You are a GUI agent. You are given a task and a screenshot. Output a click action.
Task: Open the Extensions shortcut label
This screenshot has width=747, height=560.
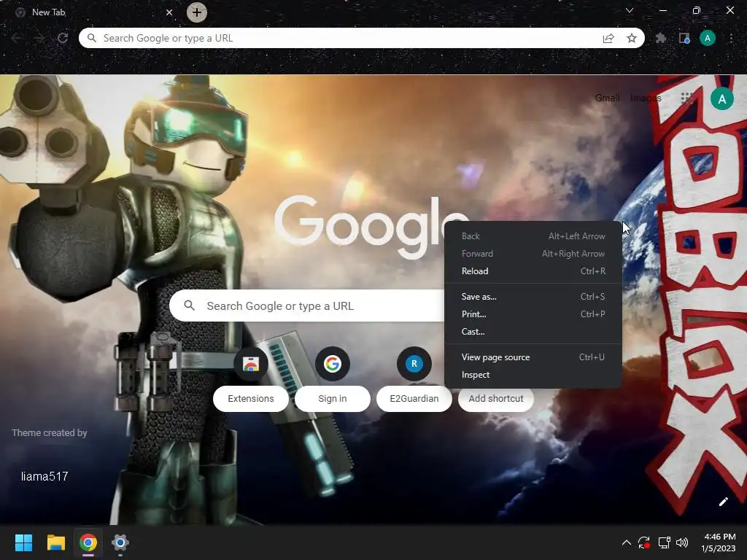click(x=251, y=399)
